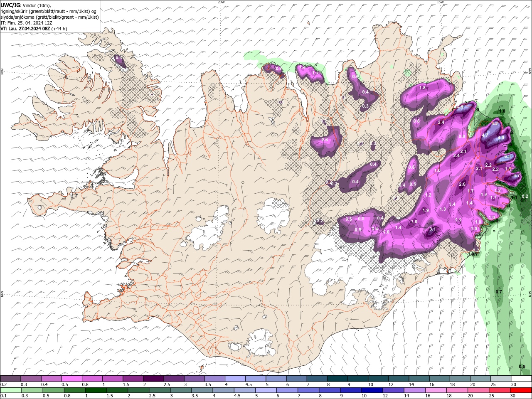Click the 15W longitude label
This screenshot has height=399, width=532.
[440, 2]
